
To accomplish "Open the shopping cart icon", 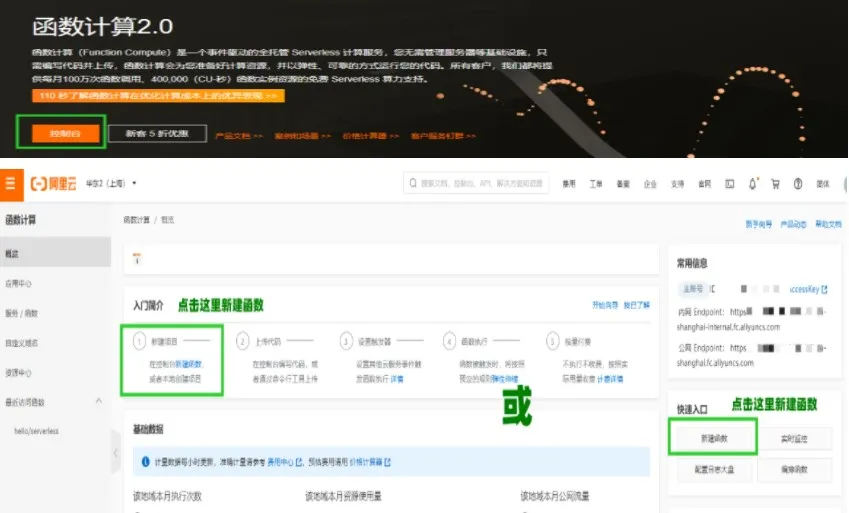I will click(x=775, y=184).
